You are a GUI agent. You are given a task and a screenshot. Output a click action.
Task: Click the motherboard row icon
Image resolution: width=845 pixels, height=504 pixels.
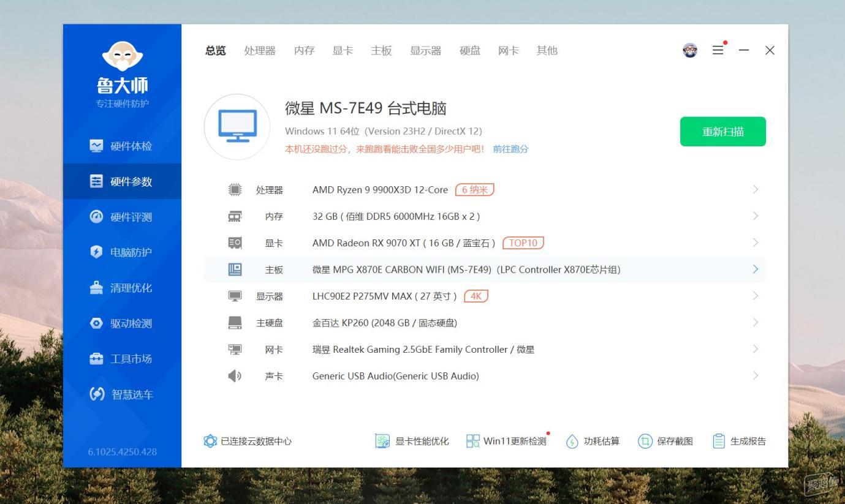pos(235,269)
